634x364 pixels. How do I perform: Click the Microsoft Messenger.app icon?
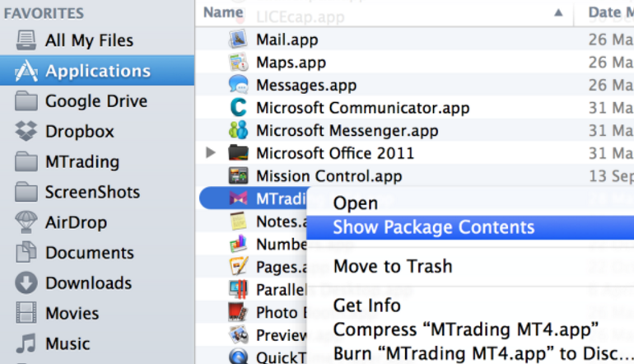[x=238, y=130]
